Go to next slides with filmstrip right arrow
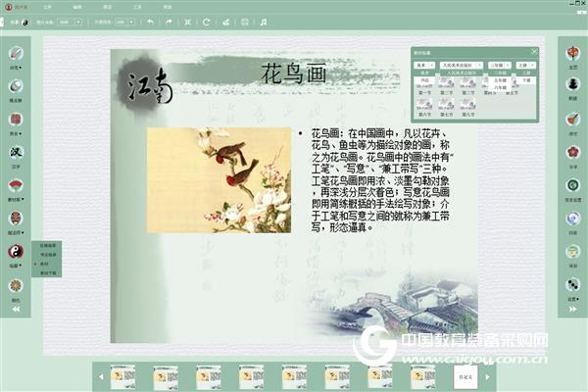Viewport: 588px width, 392px height. 487,377
